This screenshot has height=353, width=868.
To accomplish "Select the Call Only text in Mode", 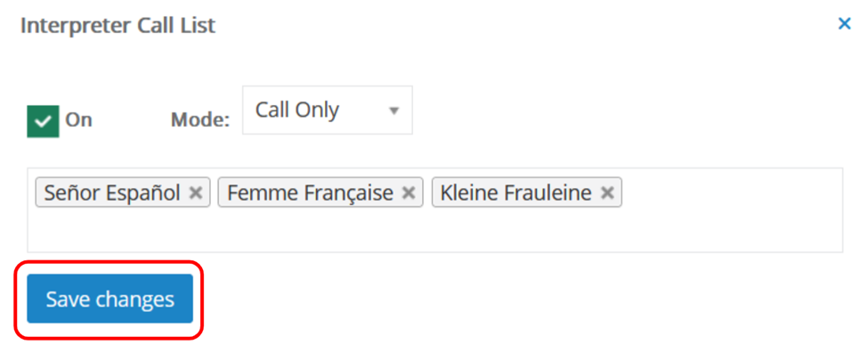I will click(296, 111).
